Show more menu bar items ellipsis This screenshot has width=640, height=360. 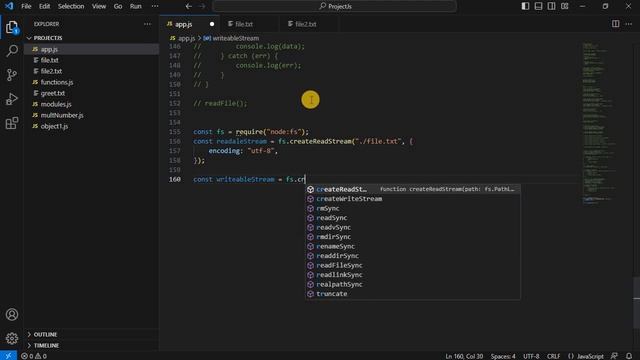tap(155, 6)
